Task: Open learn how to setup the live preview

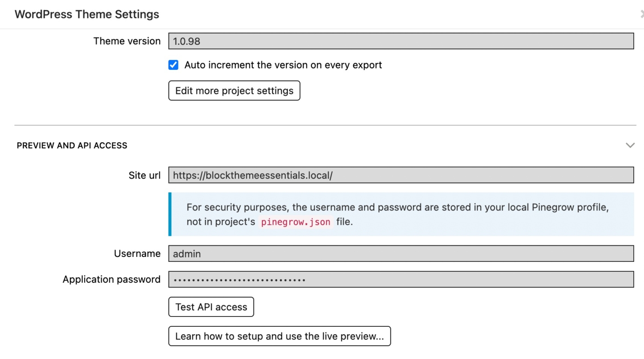Action: [x=280, y=336]
